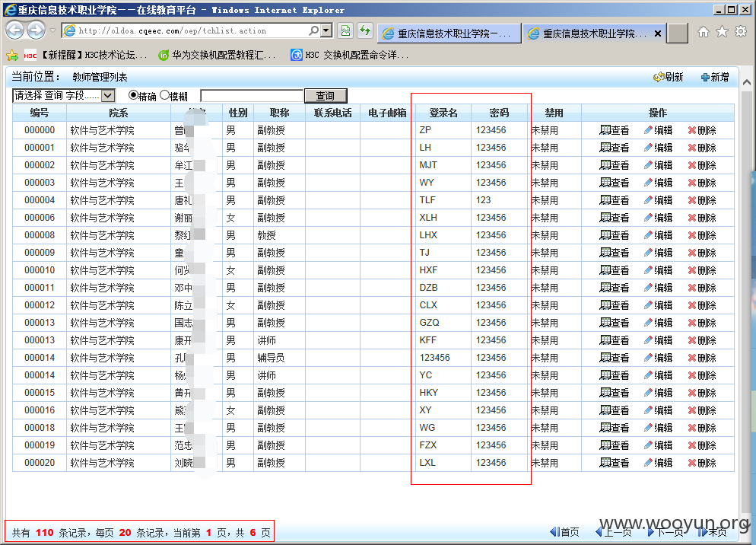
Task: Delete the teacher record with login MJT
Action: (x=702, y=165)
